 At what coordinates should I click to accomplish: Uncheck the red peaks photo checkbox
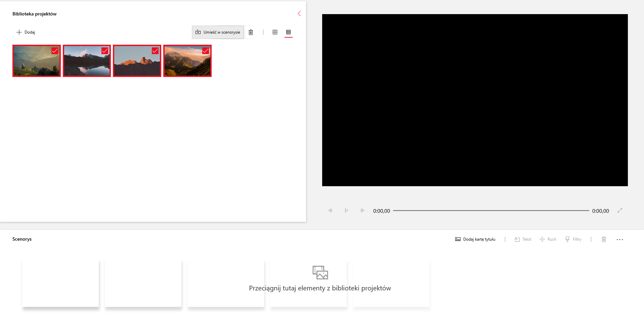(155, 51)
